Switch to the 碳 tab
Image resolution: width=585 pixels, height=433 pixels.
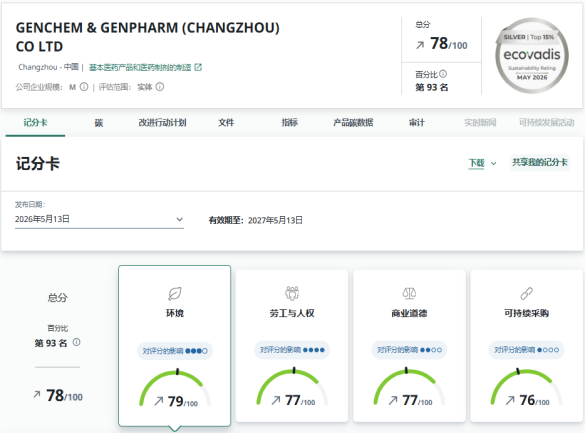(98, 123)
